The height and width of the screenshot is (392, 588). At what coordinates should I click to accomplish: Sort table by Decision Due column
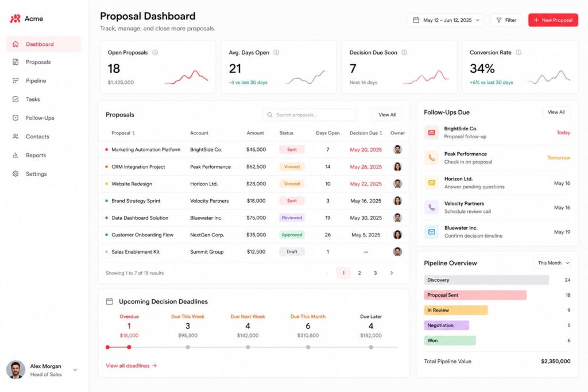(381, 133)
